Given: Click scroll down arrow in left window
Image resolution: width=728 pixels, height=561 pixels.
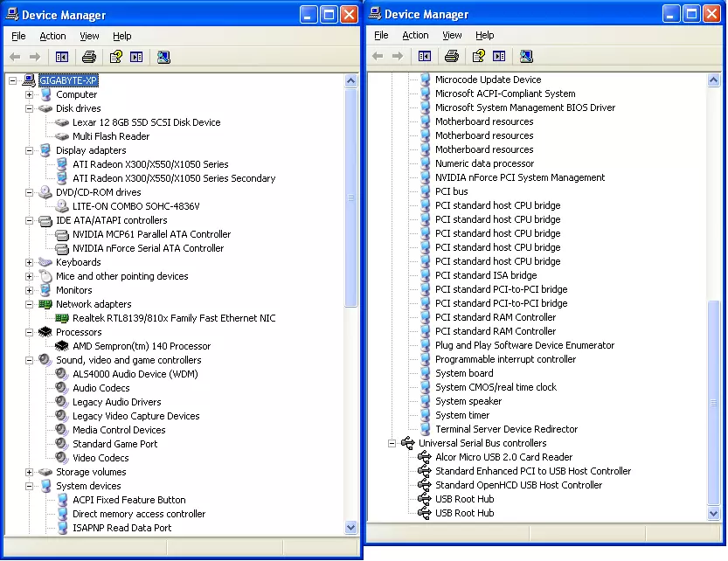Looking at the screenshot, I should coord(351,528).
